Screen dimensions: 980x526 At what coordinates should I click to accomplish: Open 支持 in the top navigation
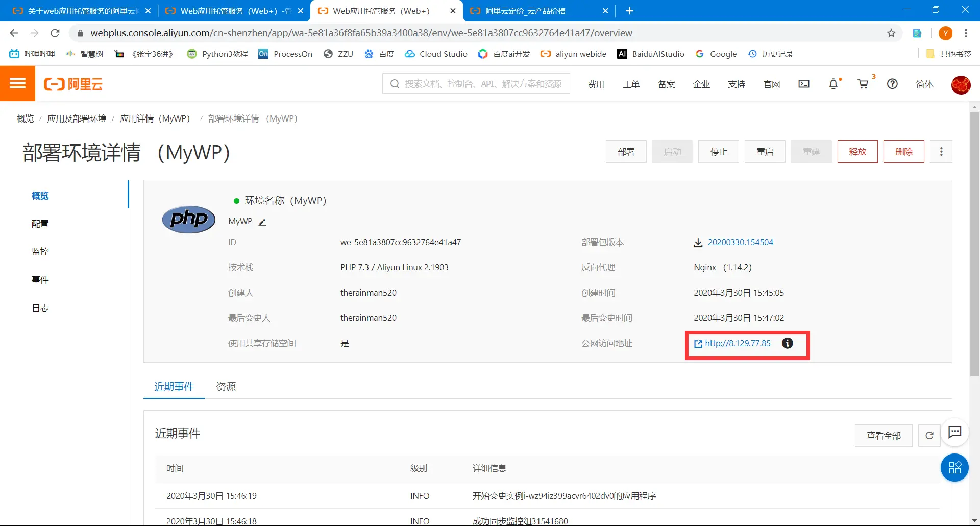(x=737, y=84)
